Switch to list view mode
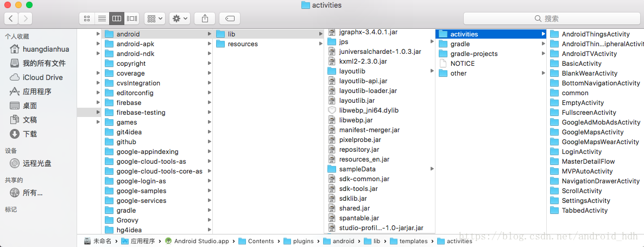Screen dimensions: 644x247 pos(102,18)
